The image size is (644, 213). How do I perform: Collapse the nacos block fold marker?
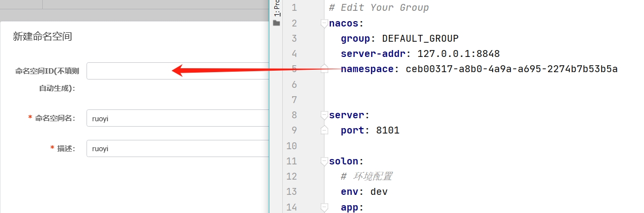[x=324, y=23]
